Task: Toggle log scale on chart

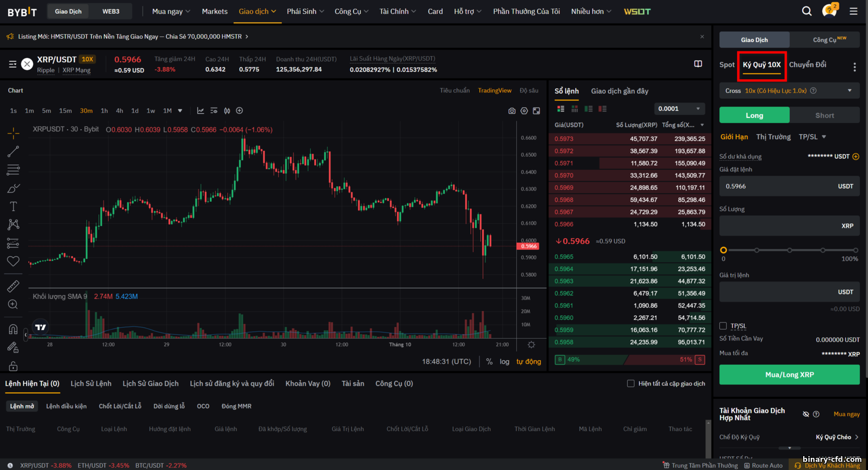Action: point(505,361)
